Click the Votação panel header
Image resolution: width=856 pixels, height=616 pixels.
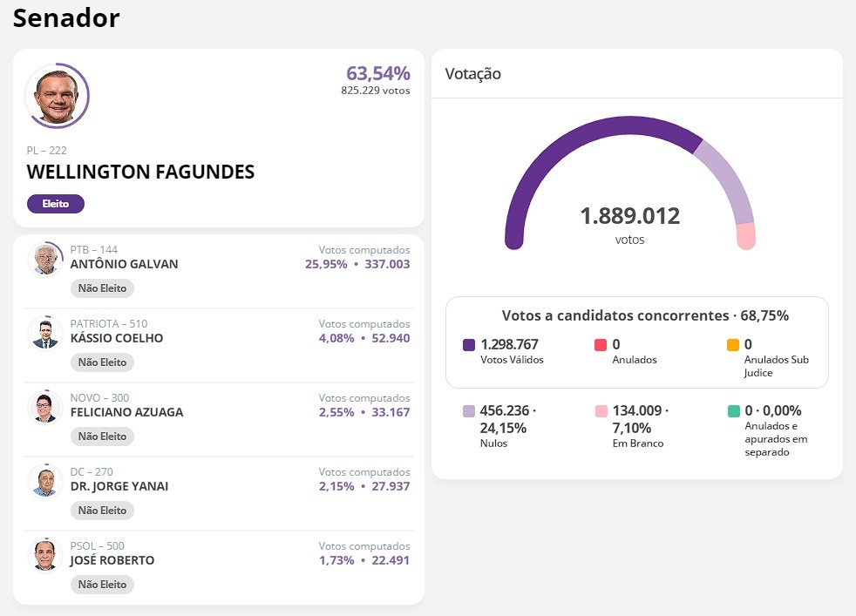pos(473,74)
